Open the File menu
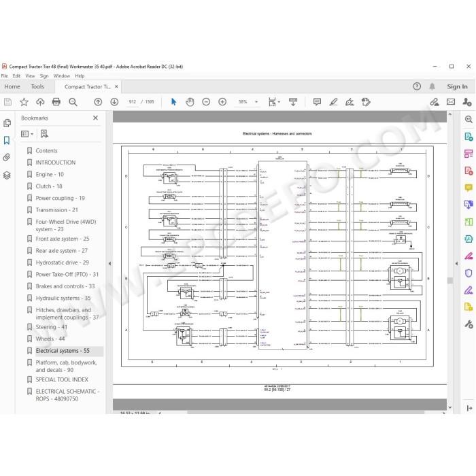Screen dimensions: 476x476 point(5,76)
